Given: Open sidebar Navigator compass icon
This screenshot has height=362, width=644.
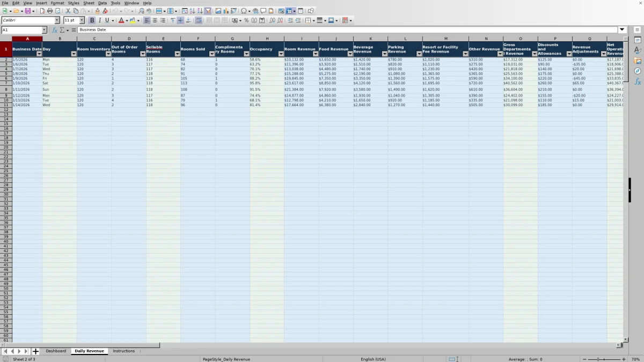Looking at the screenshot, I should (x=638, y=71).
